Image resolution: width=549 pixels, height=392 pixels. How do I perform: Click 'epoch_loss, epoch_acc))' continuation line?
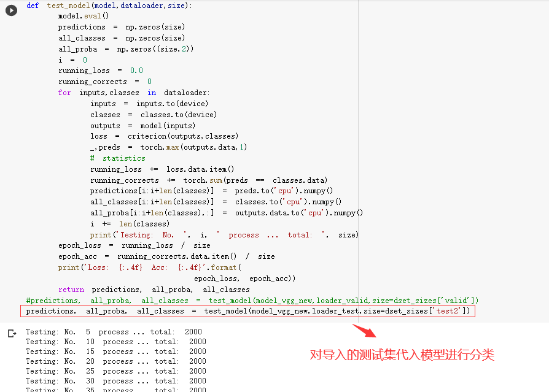[x=245, y=279]
